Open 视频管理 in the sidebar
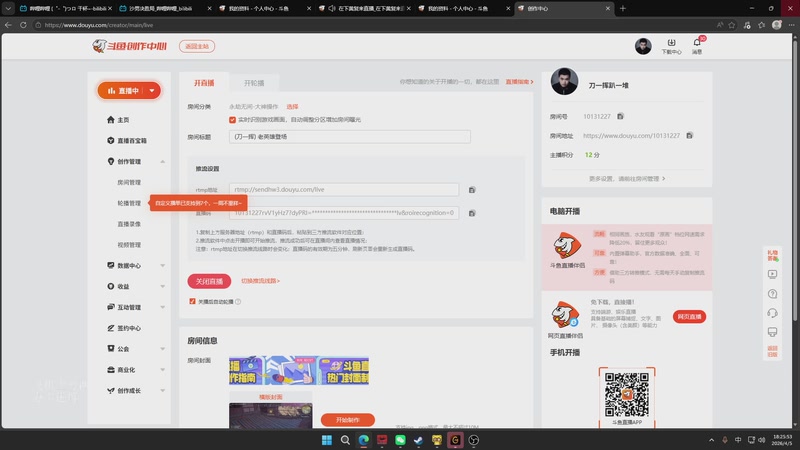 click(x=129, y=245)
